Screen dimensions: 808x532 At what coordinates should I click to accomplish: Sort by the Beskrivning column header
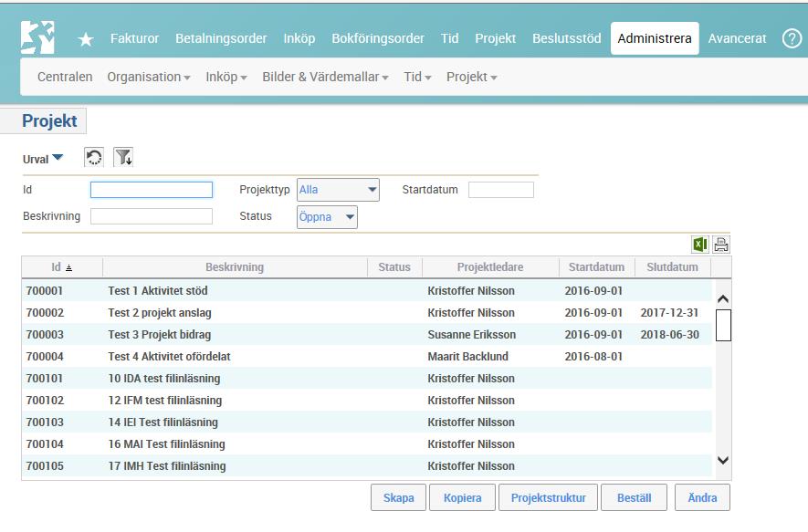(x=235, y=266)
